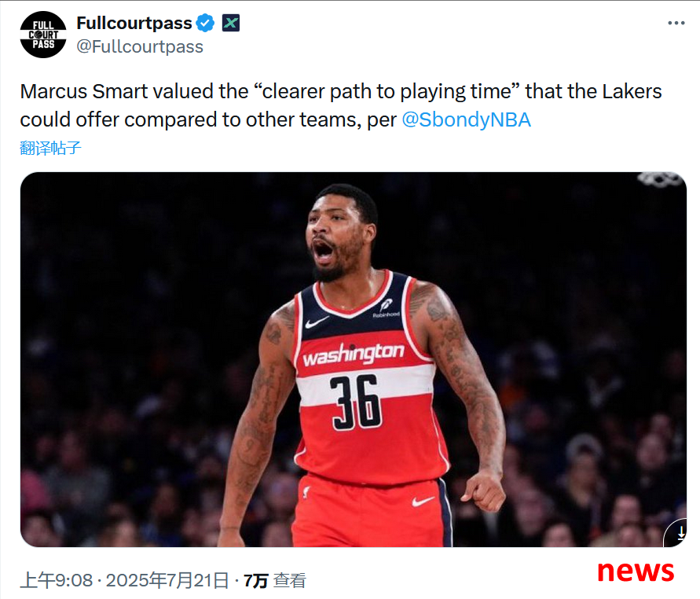This screenshot has height=599, width=700.
Task: Open the @SbondyNBA mention link
Action: click(466, 119)
